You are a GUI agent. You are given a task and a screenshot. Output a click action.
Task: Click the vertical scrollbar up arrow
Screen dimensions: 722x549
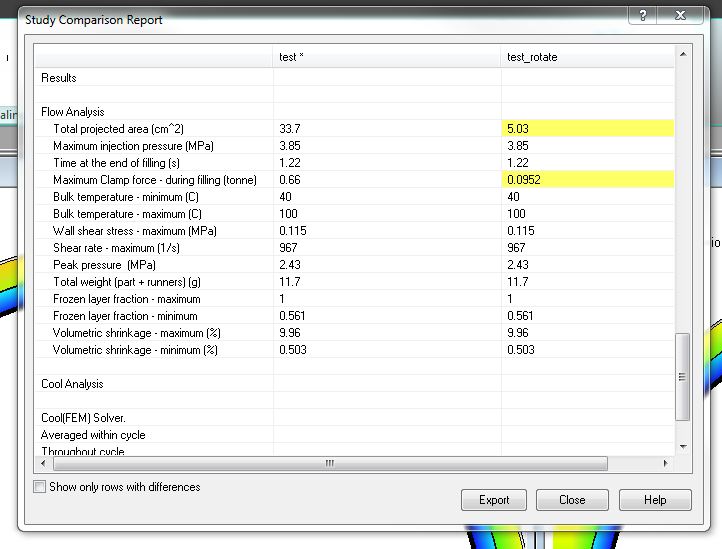click(x=683, y=54)
